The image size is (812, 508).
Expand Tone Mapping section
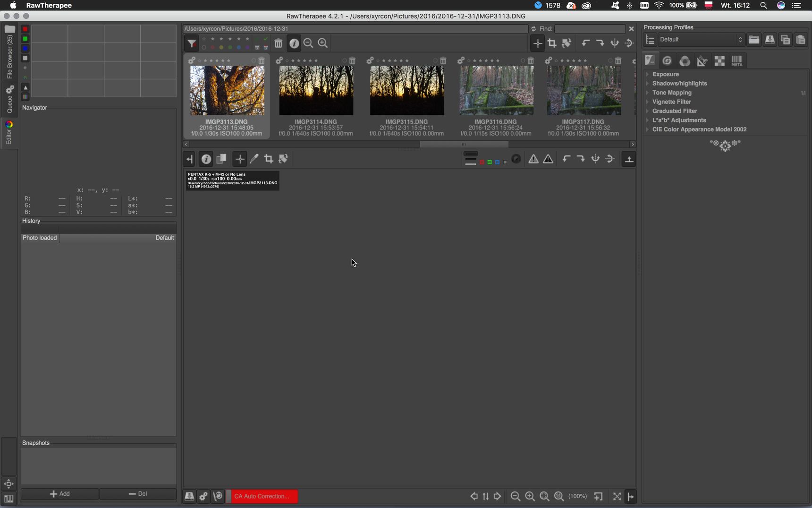(x=672, y=93)
